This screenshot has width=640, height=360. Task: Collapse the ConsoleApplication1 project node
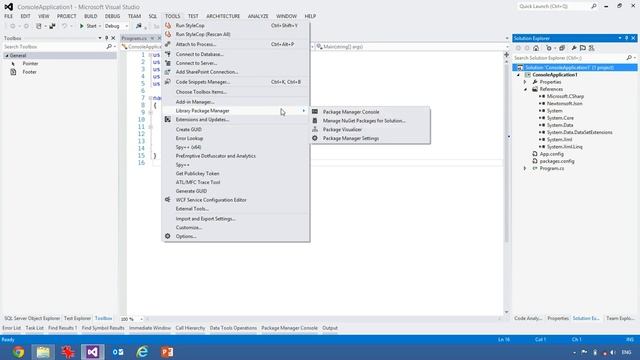[519, 75]
